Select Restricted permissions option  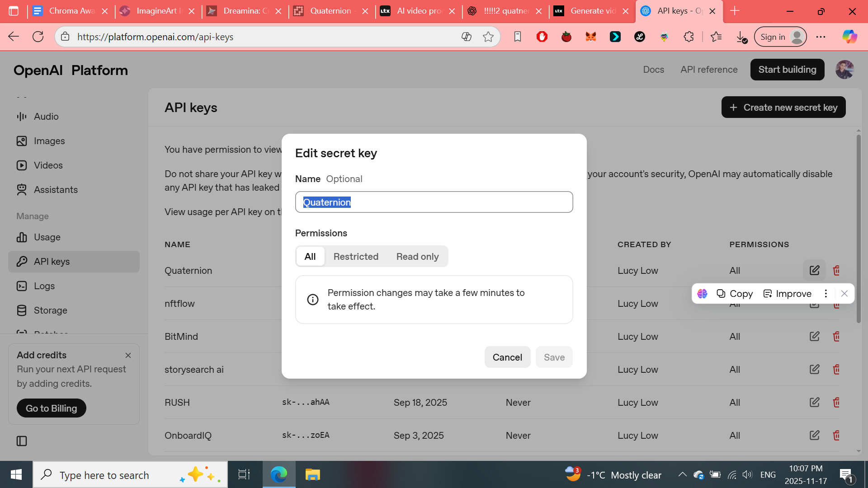pos(356,257)
